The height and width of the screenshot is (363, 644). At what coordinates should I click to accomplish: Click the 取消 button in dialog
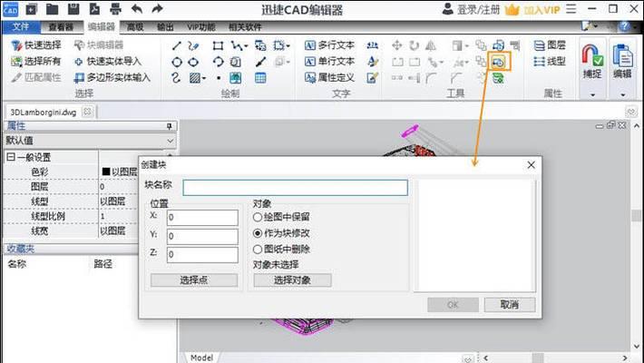coord(510,305)
